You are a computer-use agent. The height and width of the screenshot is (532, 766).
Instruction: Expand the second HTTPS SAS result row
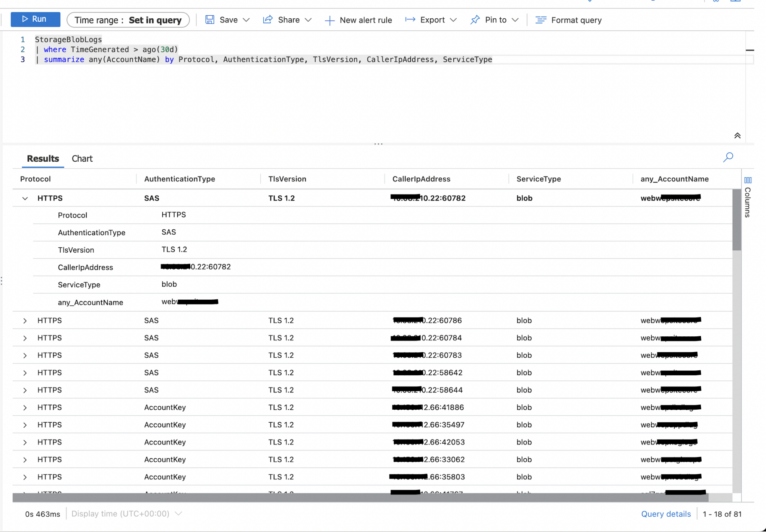coord(25,321)
